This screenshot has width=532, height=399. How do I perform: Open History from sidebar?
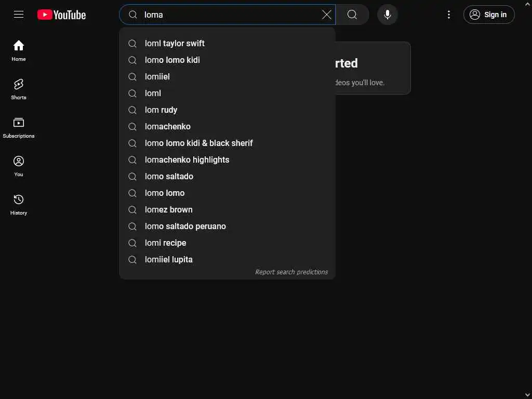[19, 205]
